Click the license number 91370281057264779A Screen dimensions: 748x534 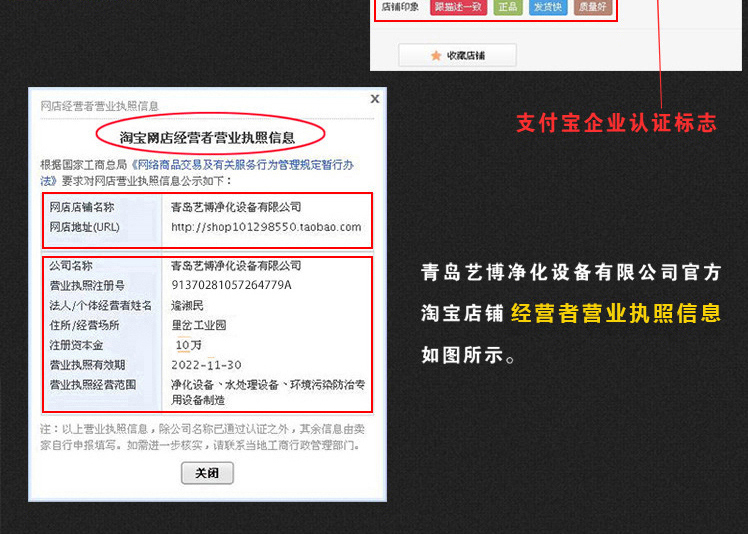[x=231, y=285]
